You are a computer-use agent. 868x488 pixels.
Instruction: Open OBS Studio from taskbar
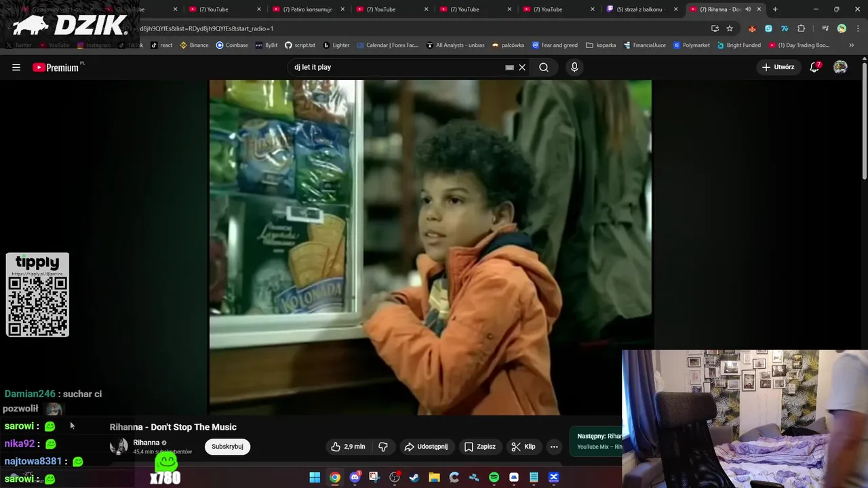point(395,477)
